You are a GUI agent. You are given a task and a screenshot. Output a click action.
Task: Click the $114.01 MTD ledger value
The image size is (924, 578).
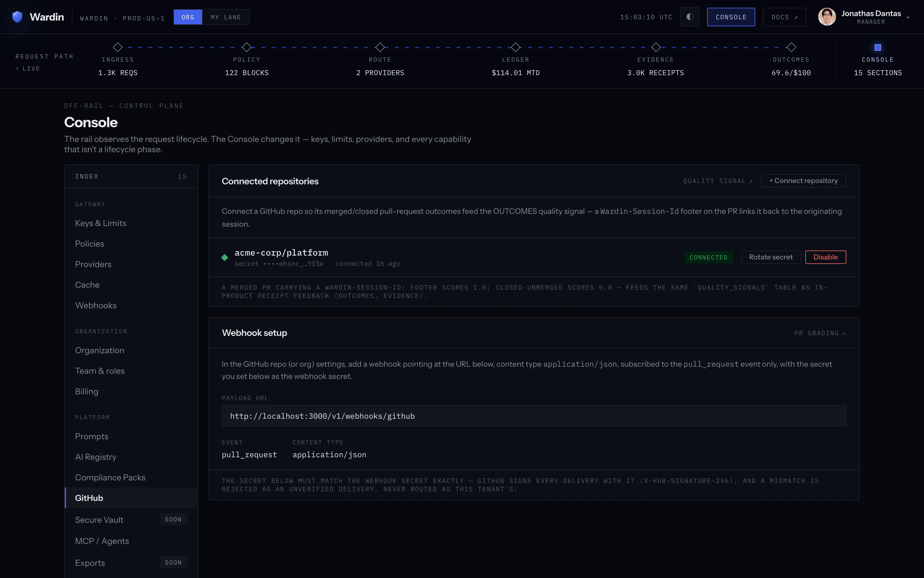click(x=516, y=73)
